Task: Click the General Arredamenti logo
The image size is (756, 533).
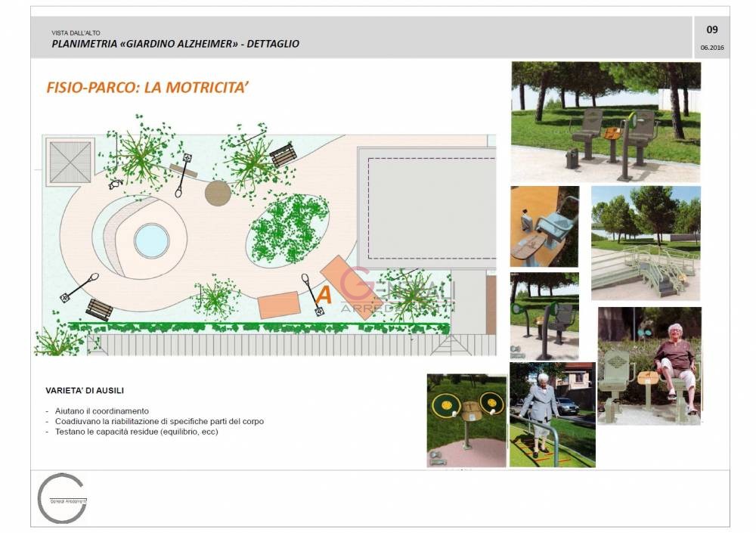Action: pos(62,498)
